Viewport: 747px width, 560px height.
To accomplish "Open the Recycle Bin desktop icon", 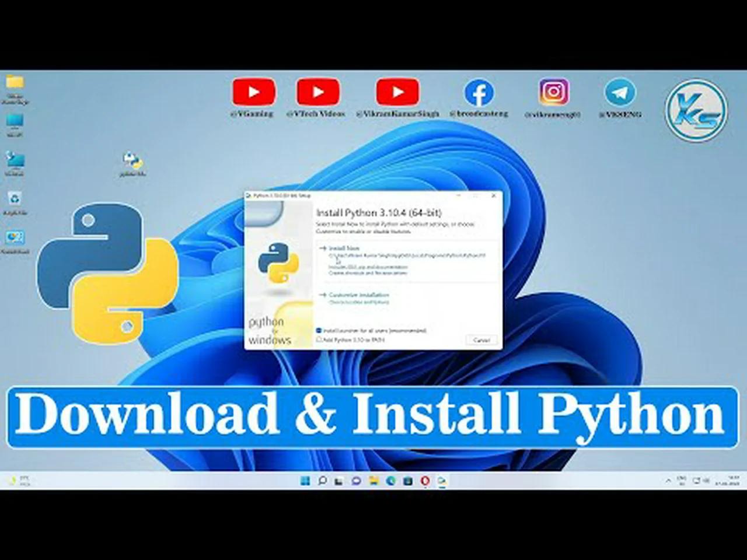I will [15, 203].
